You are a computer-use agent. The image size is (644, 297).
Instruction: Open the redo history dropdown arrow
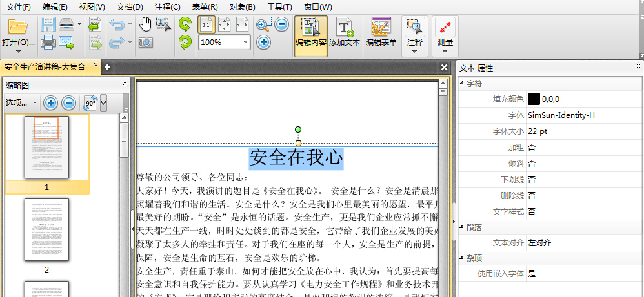pyautogui.click(x=130, y=42)
